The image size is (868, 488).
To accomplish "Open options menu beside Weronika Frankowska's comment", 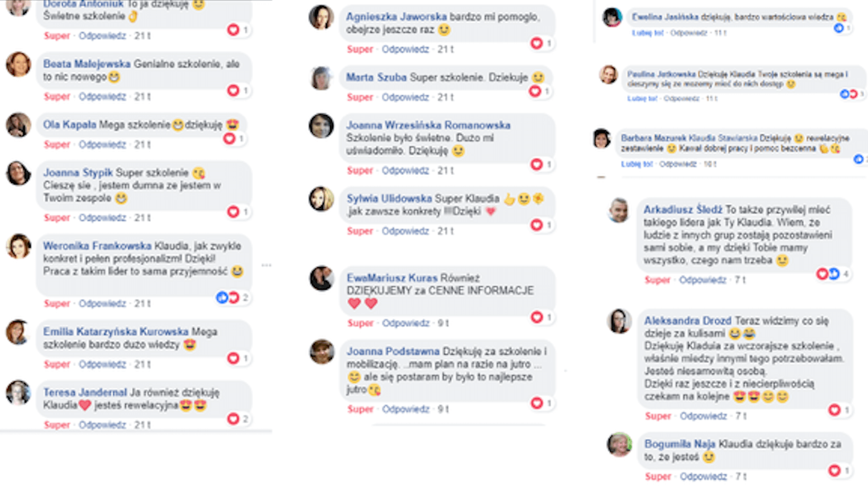I will tap(266, 265).
